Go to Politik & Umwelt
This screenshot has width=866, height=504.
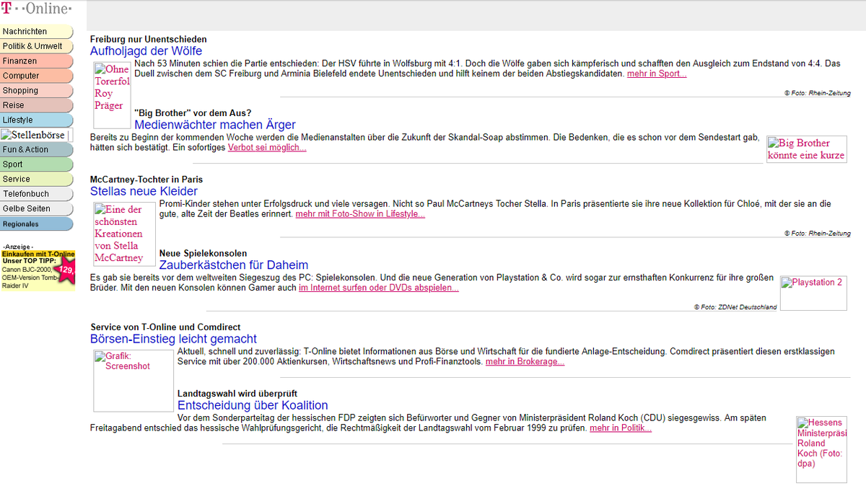pos(37,46)
